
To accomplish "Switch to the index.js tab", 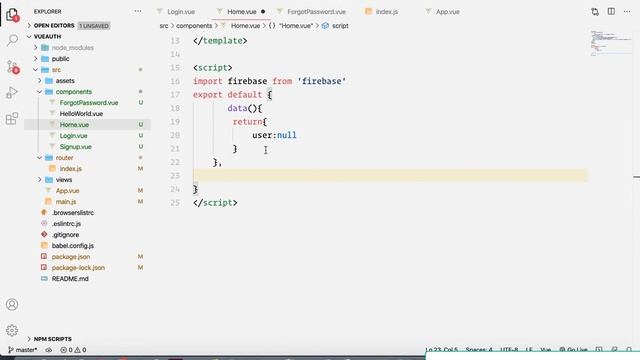I will point(387,12).
